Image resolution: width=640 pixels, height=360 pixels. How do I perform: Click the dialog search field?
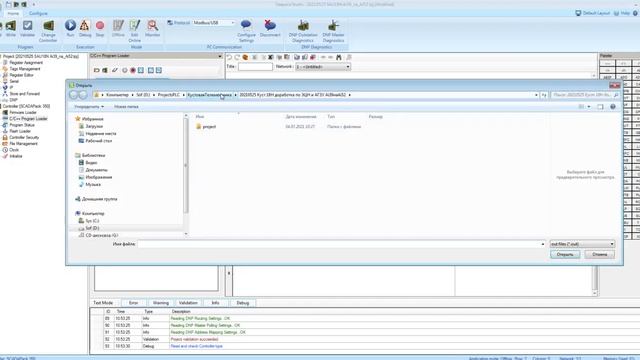[x=584, y=95]
